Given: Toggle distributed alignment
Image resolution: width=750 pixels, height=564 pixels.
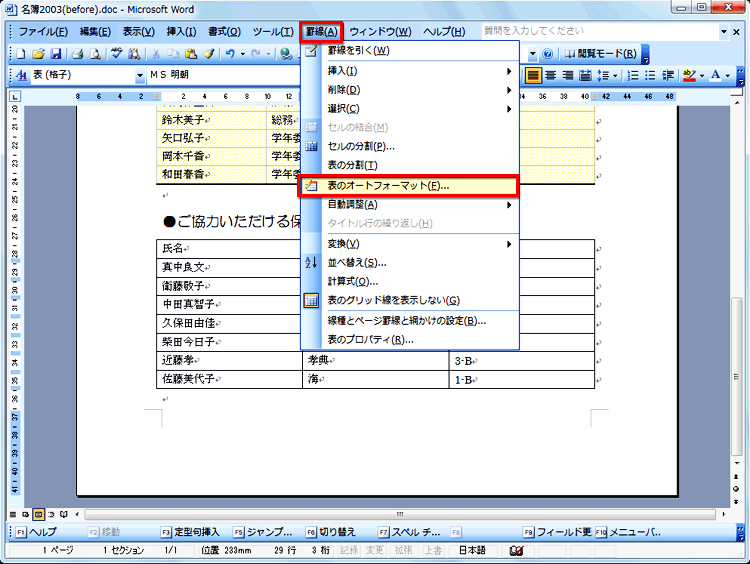Looking at the screenshot, I should tap(585, 76).
